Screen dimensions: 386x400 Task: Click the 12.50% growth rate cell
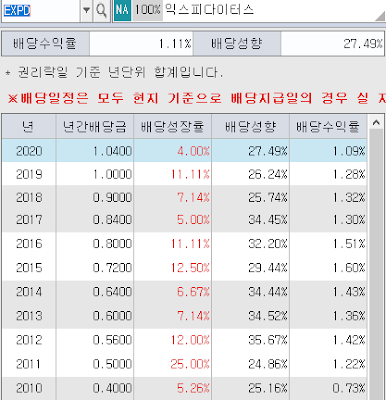[x=172, y=268]
